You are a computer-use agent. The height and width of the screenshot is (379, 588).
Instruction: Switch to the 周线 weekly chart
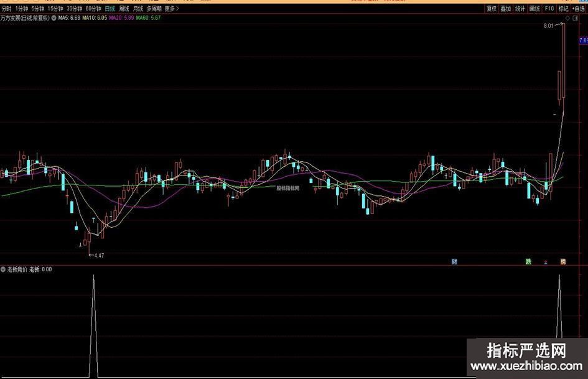[124, 8]
